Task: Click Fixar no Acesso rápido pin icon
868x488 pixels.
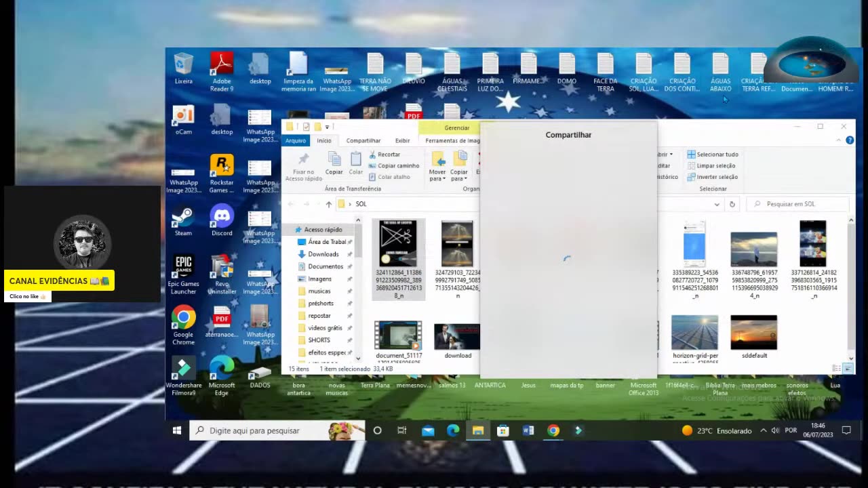Action: pos(304,167)
